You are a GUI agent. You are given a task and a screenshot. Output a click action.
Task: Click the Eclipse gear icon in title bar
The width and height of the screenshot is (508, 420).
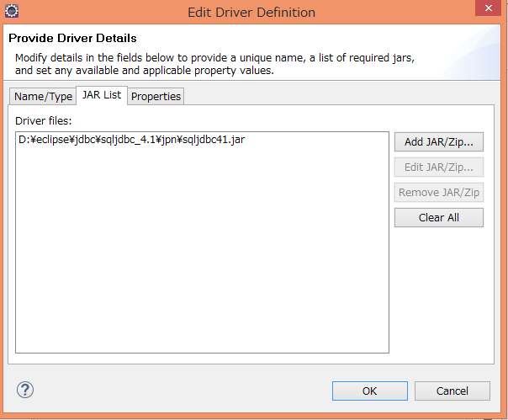coord(12,11)
